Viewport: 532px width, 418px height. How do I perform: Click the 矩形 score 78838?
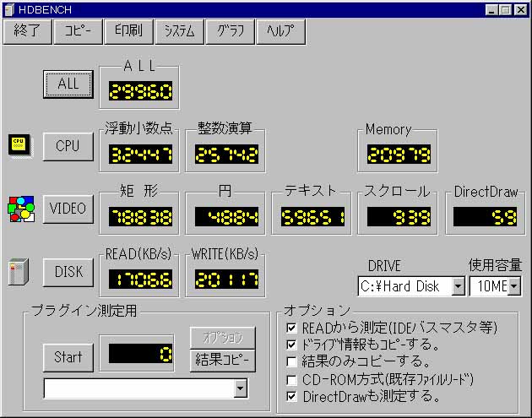pos(140,216)
